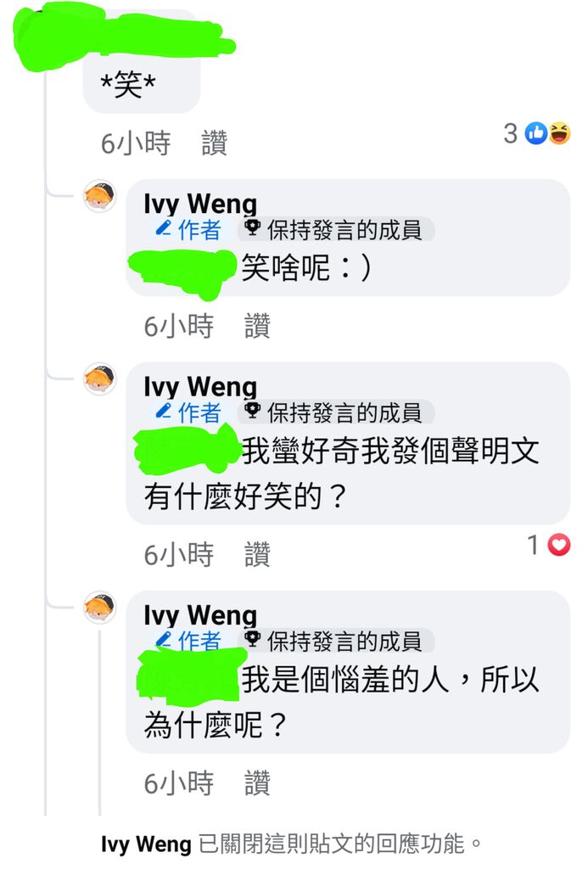The image size is (588, 869).
Task: Open Ivy Weng name on first reply
Action: click(x=200, y=204)
